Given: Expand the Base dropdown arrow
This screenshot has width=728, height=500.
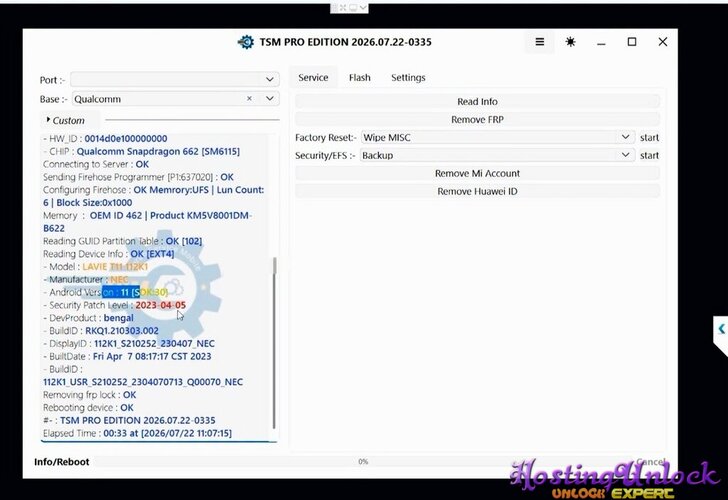Looking at the screenshot, I should 270,98.
